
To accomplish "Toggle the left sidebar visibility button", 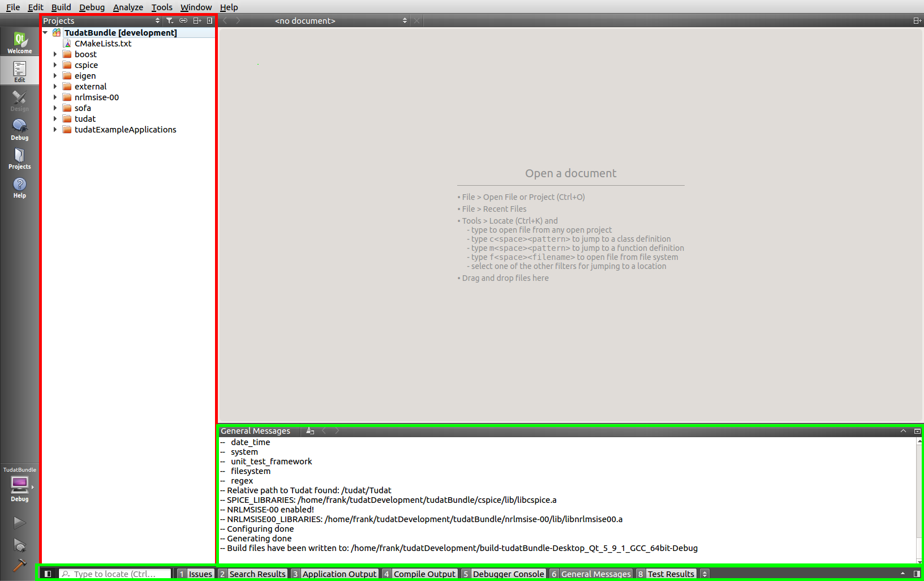I will (48, 574).
